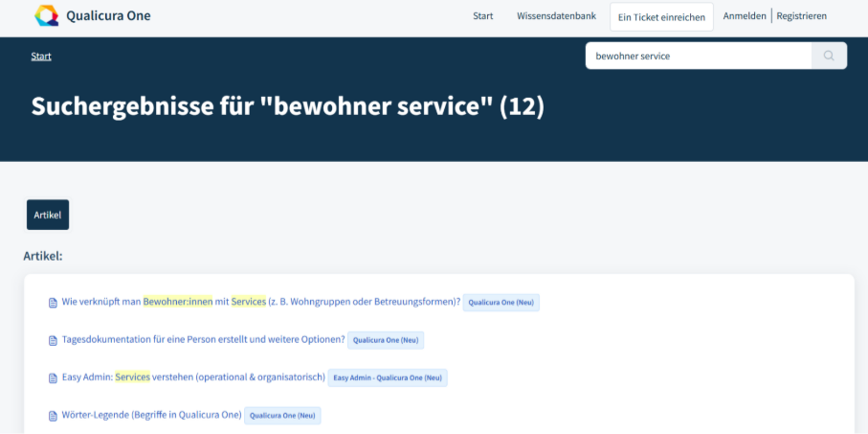The image size is (868, 434).
Task: Click 'Qualicura One (Neu)' tag on Wörter-Legende article
Action: click(x=282, y=416)
